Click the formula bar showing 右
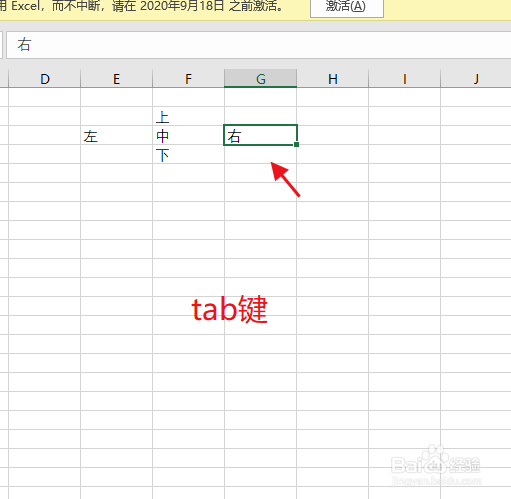This screenshot has height=499, width=511. click(259, 45)
